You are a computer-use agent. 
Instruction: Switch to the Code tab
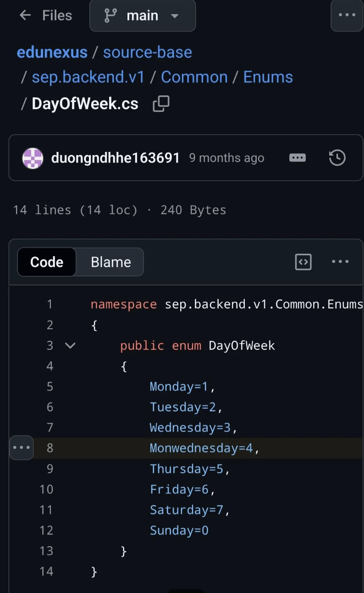(x=47, y=262)
